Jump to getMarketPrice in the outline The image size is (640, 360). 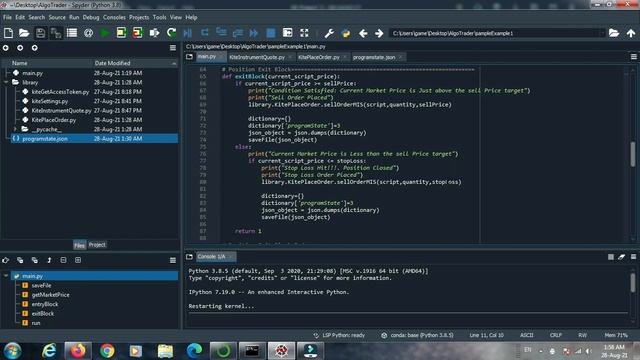click(50, 295)
